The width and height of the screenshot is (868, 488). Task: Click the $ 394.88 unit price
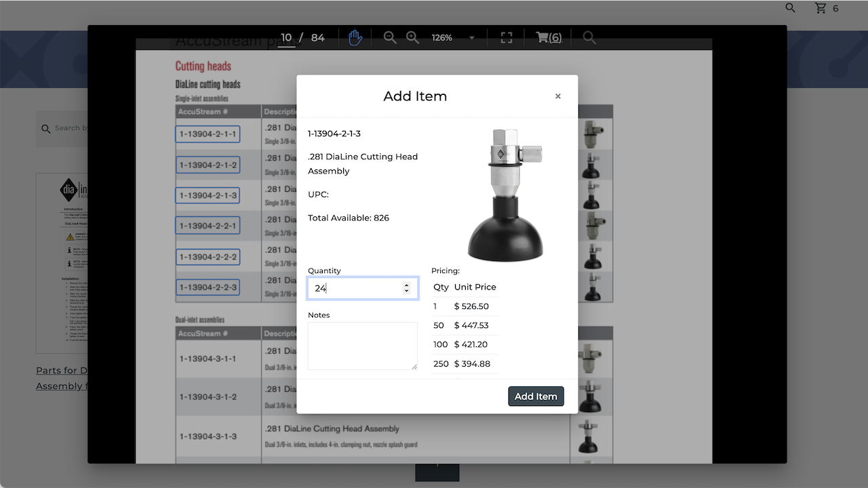(x=472, y=364)
